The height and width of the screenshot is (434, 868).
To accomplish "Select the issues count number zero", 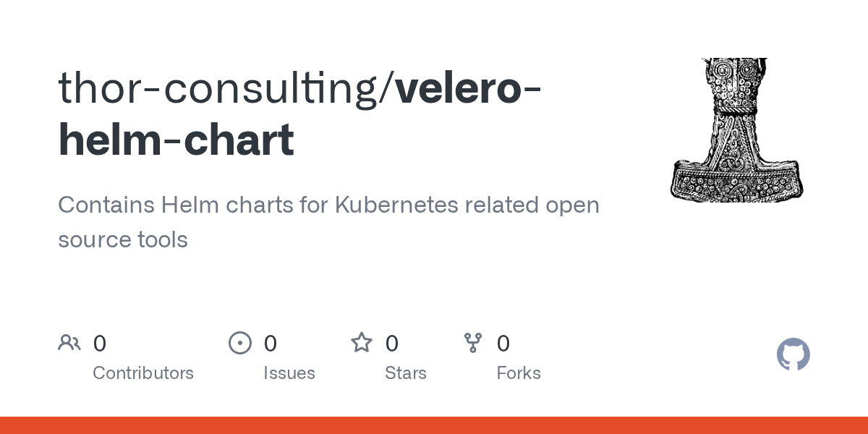I will point(271,344).
